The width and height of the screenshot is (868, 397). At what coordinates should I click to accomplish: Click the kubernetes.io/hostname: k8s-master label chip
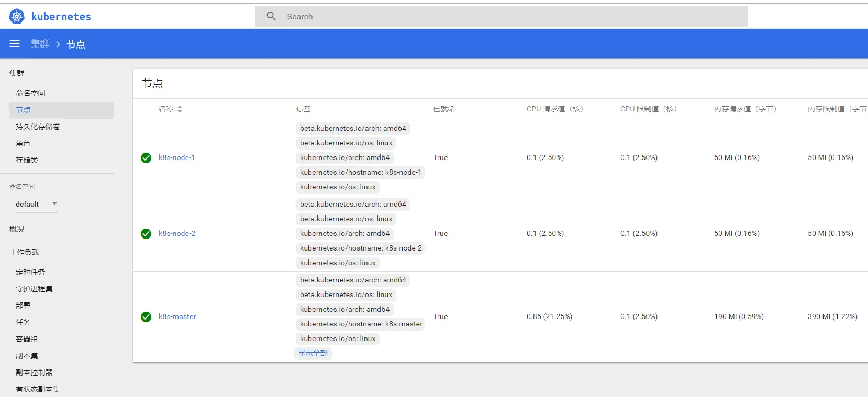(361, 324)
